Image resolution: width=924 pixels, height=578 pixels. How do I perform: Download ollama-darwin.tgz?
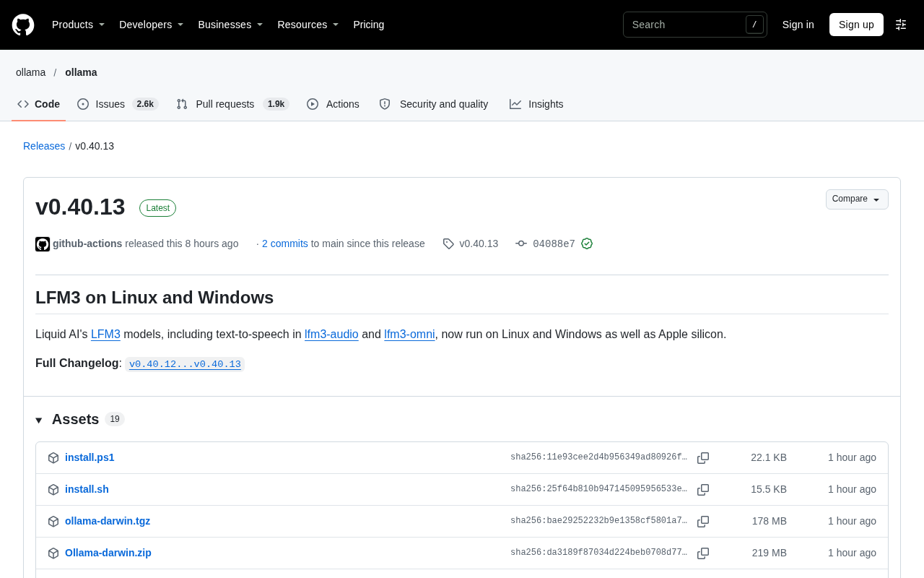click(108, 521)
